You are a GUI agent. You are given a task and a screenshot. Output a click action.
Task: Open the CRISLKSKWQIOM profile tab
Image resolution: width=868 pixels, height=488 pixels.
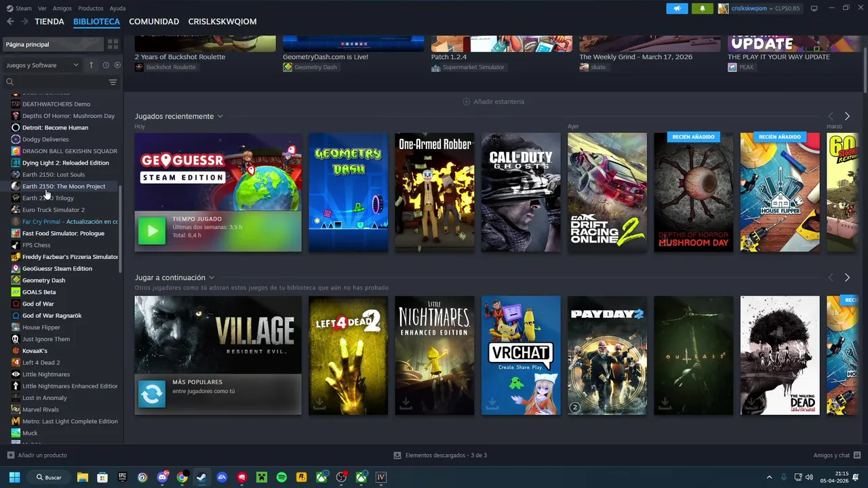(222, 22)
